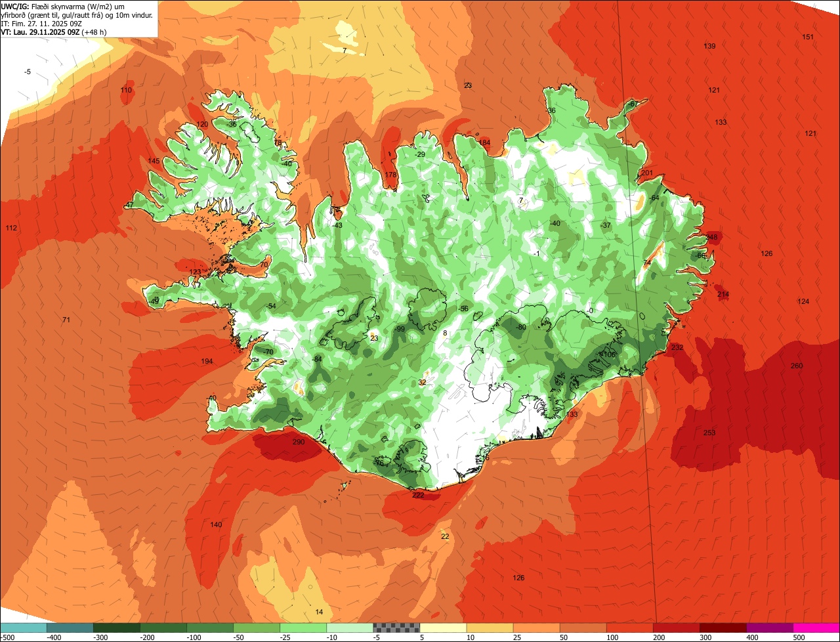This screenshot has height=642, width=840.
Task: Click the flux value 260 southeast of Iceland
Action: pos(797,366)
